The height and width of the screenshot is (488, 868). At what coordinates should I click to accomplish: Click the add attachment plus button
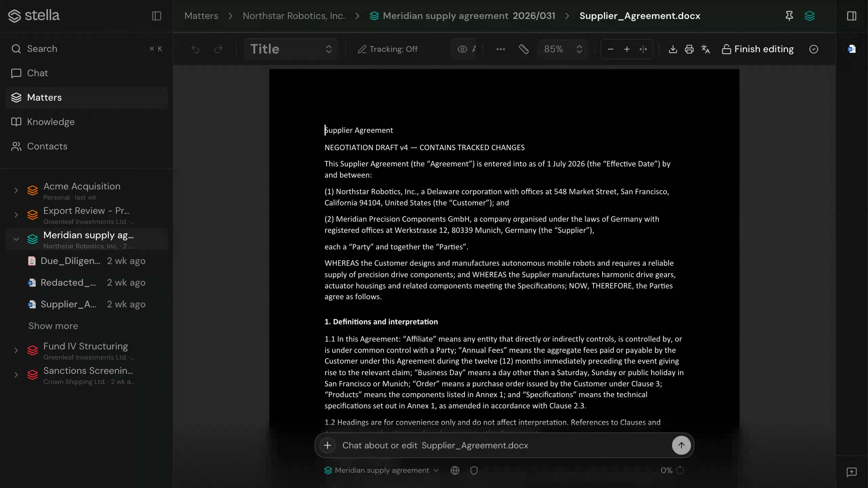tap(328, 445)
